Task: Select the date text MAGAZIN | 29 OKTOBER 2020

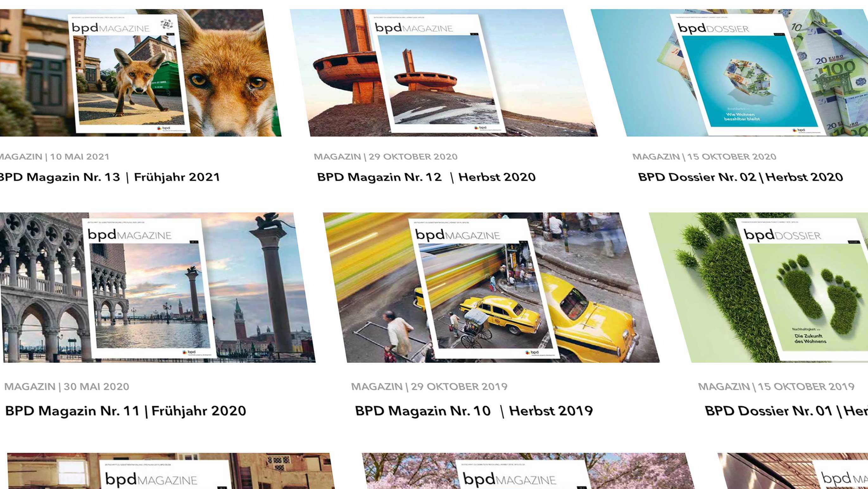Action: coord(386,157)
